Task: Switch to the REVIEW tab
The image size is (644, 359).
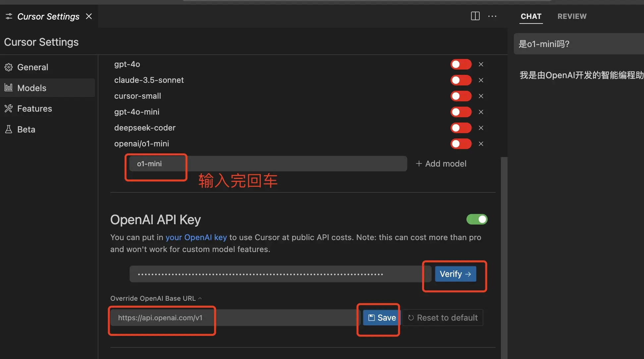Action: coord(572,16)
